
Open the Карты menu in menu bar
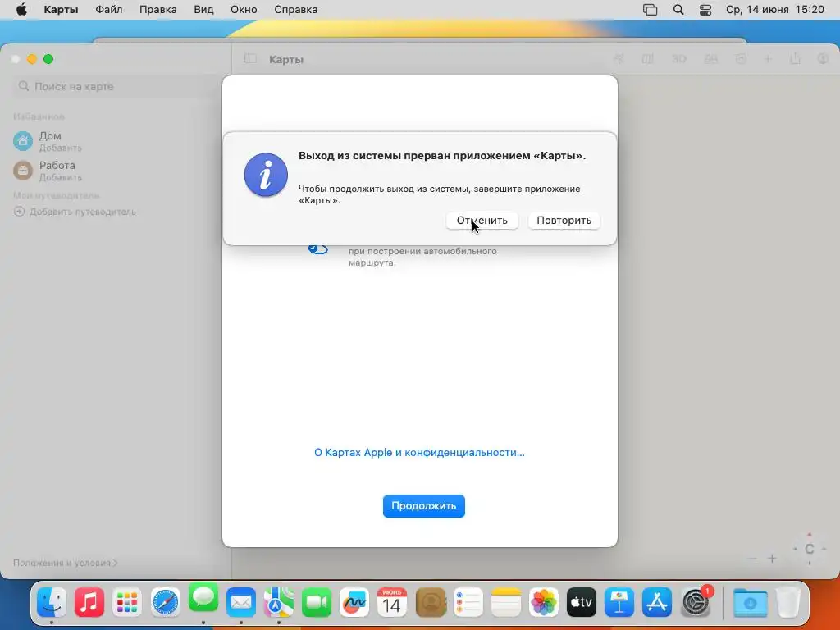pyautogui.click(x=61, y=10)
